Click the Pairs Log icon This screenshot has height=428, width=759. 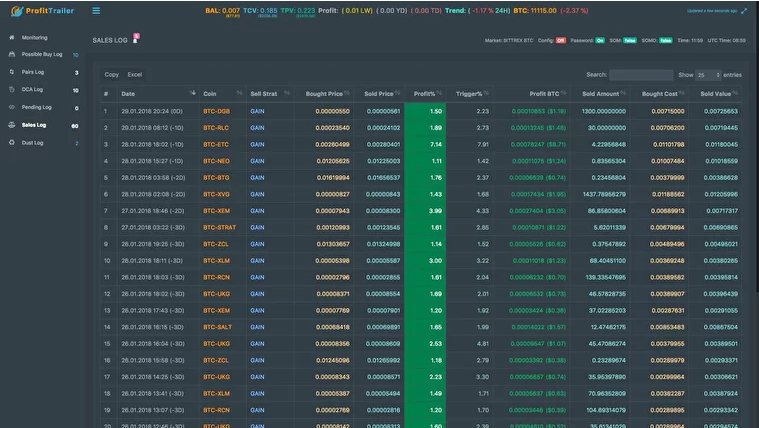pos(12,72)
